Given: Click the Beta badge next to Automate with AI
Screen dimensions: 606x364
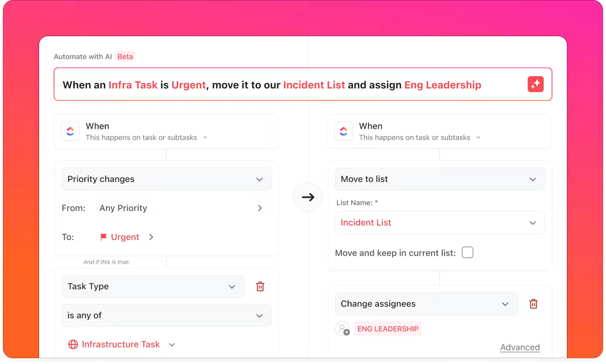Looking at the screenshot, I should coord(125,56).
